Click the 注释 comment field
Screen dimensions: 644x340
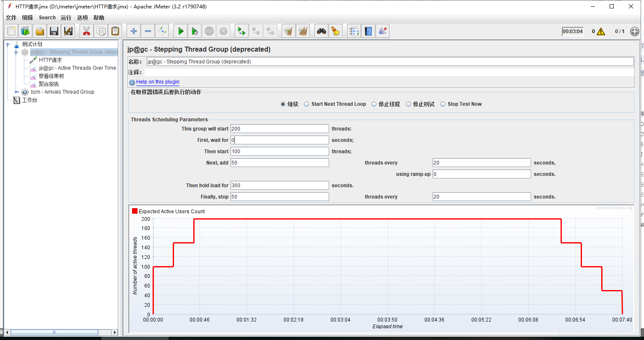tap(390, 73)
